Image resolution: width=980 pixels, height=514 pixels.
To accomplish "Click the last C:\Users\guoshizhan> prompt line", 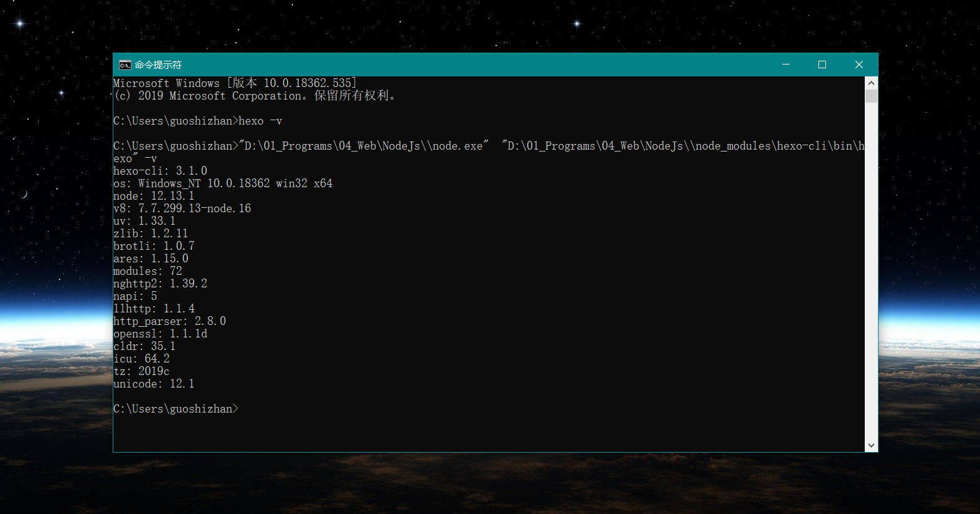I will pos(175,409).
